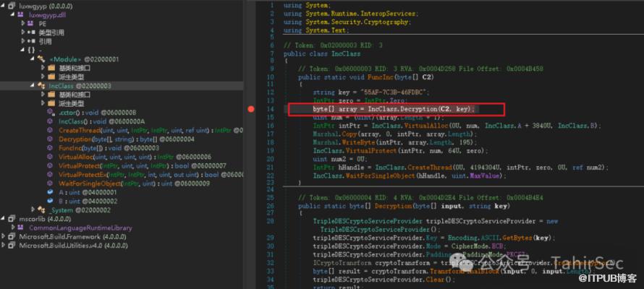This screenshot has height=289, width=644.
Task: Collapse the mscorlib (4.0.0.0) node
Action: pyautogui.click(x=4, y=219)
